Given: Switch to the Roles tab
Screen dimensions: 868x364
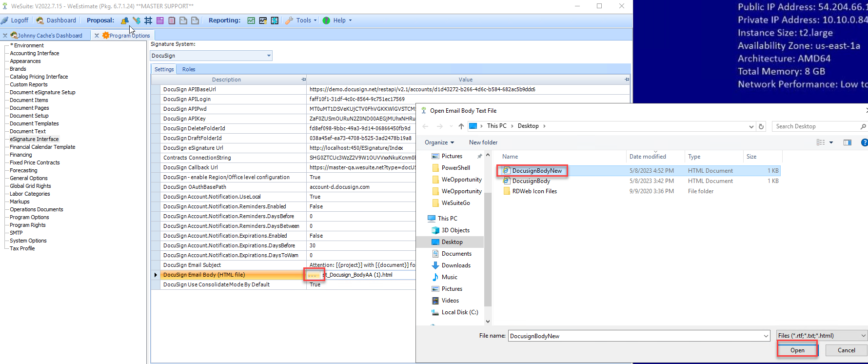Looking at the screenshot, I should [x=189, y=69].
